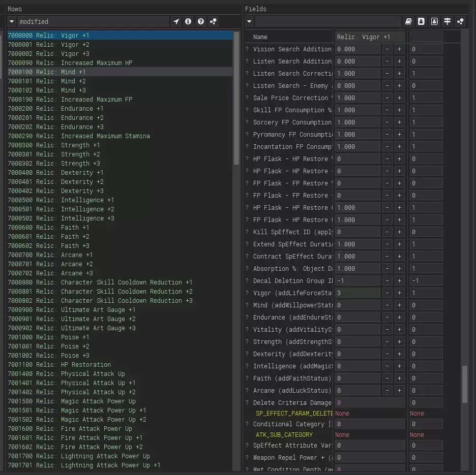
Task: Increase Vigor value with the plus button
Action: [399, 293]
